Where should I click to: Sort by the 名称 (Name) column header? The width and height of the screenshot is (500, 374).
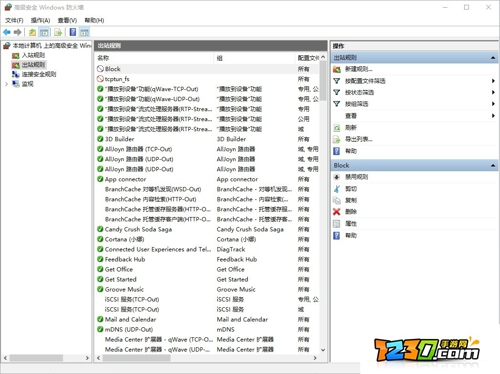pos(154,58)
